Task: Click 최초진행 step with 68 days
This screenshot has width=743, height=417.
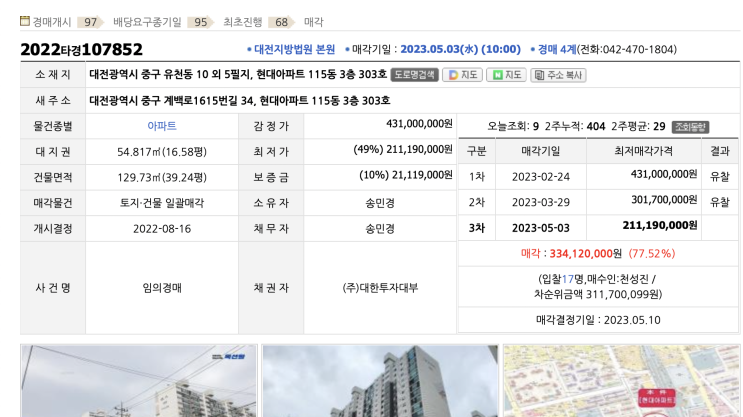Action: [x=259, y=22]
